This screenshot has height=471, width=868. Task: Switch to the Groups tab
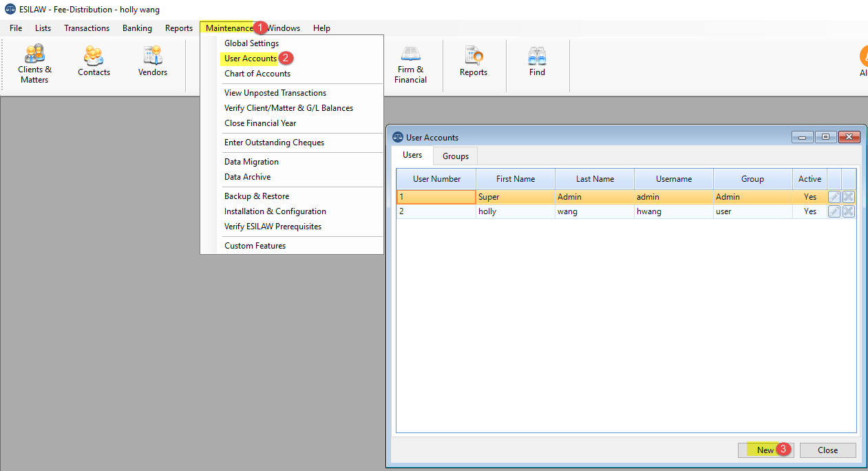pos(456,156)
